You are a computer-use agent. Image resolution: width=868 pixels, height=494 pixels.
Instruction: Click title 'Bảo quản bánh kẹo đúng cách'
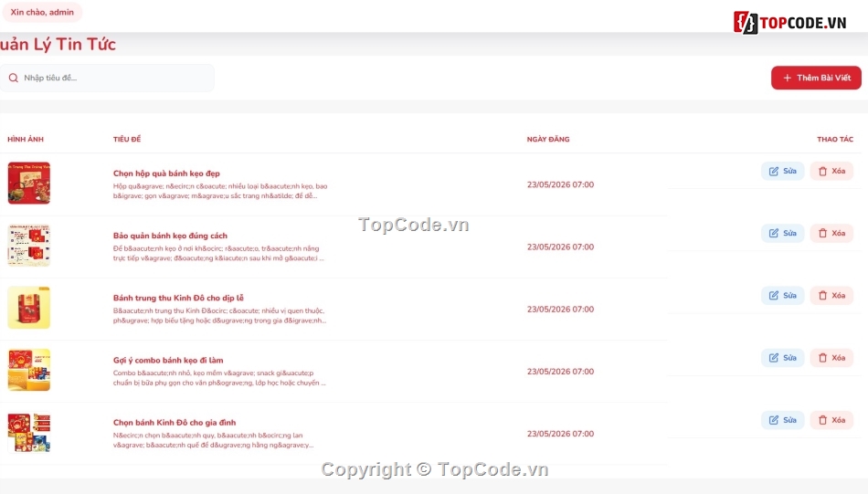point(170,236)
